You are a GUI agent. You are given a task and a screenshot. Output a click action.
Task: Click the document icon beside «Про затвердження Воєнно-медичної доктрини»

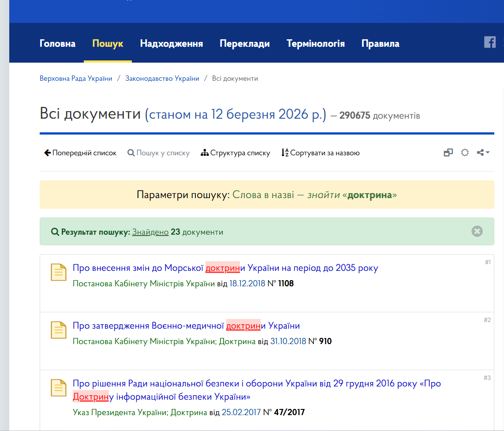pos(59,330)
